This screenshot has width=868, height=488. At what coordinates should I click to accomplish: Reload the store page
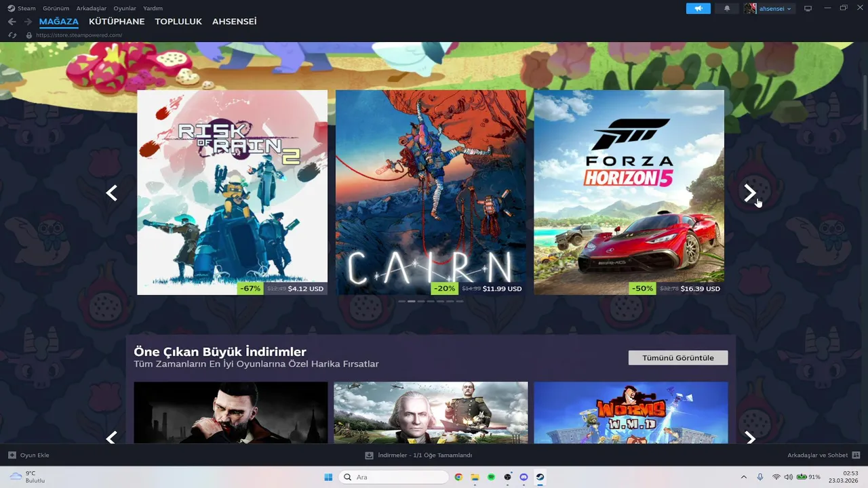coord(12,35)
